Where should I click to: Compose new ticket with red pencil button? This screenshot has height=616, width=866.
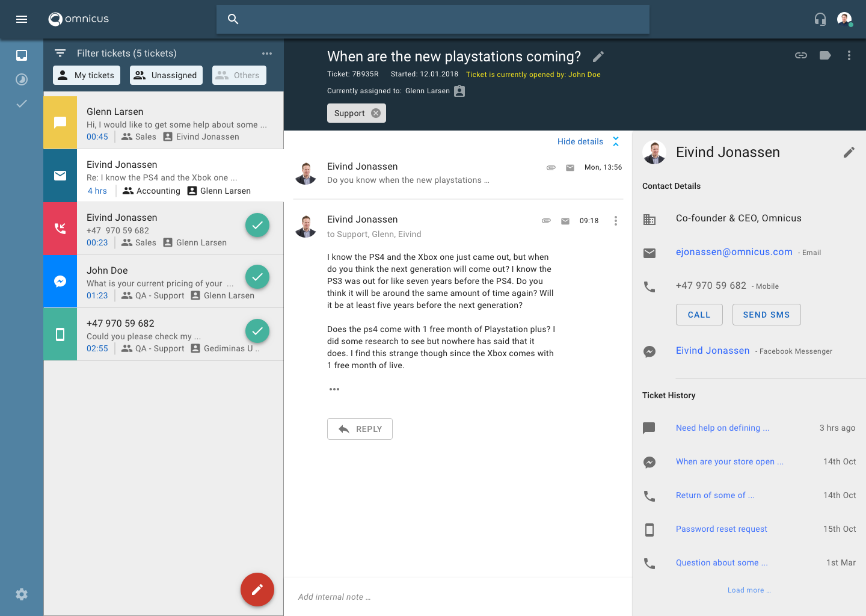pyautogui.click(x=257, y=590)
